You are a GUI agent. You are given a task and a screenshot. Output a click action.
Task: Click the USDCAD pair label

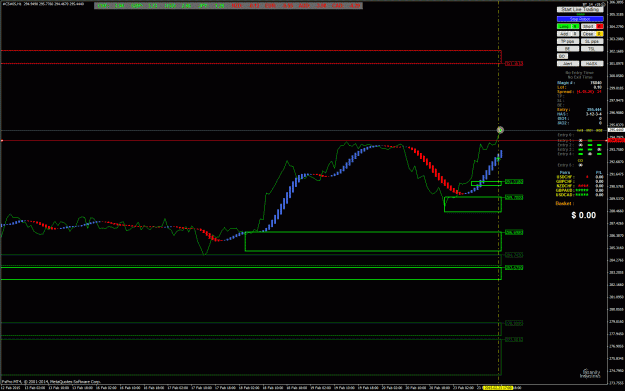point(564,195)
